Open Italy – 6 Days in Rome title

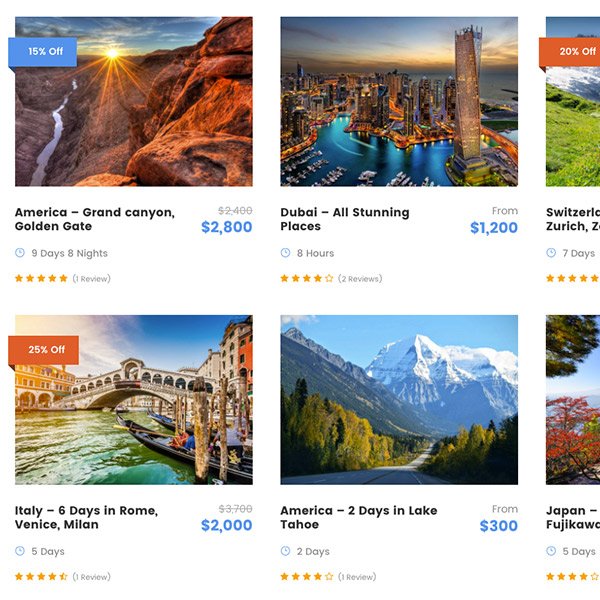pos(86,517)
